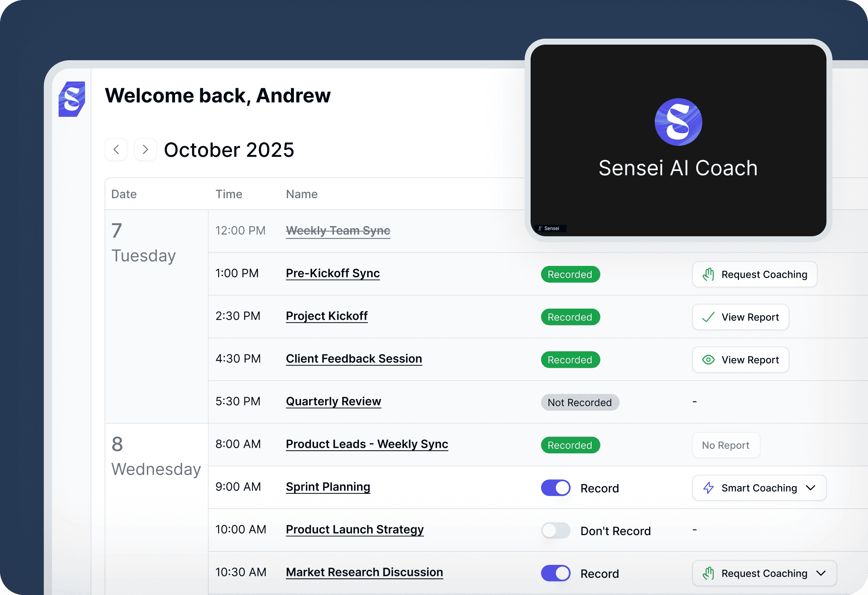868x595 pixels.
Task: Go to previous month arrow
Action: pyautogui.click(x=116, y=149)
